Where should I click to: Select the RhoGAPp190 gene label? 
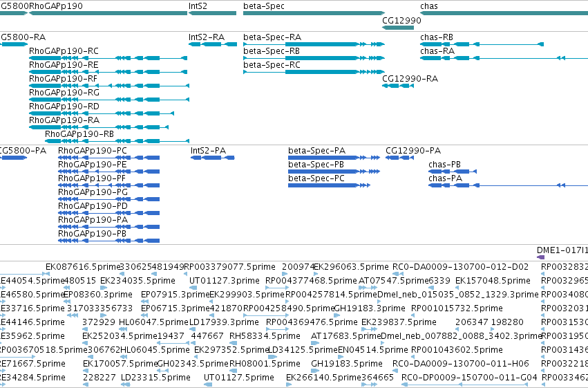[56, 6]
